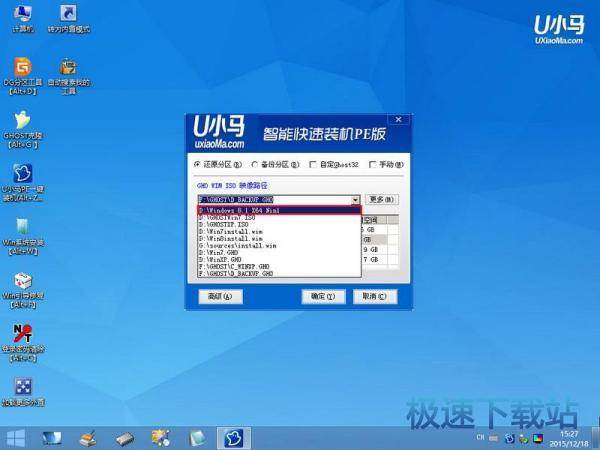600x450 pixels.
Task: Choose D:\GHOSTXP.ISO from dropdown list
Action: pyautogui.click(x=279, y=224)
